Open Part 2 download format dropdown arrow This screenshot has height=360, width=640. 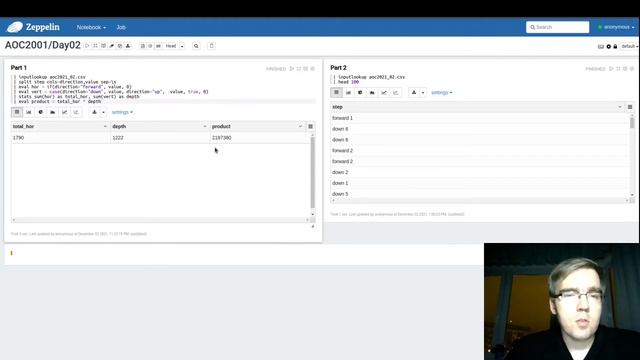point(423,92)
